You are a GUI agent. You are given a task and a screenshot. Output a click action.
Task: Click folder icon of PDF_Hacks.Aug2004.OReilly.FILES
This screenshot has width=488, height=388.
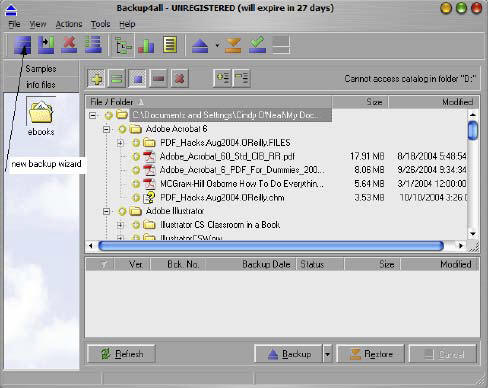point(149,143)
